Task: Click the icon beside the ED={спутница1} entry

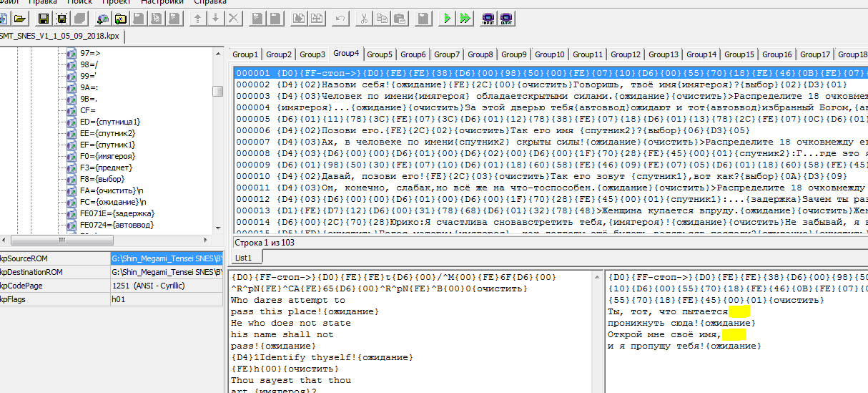Action: (71, 122)
